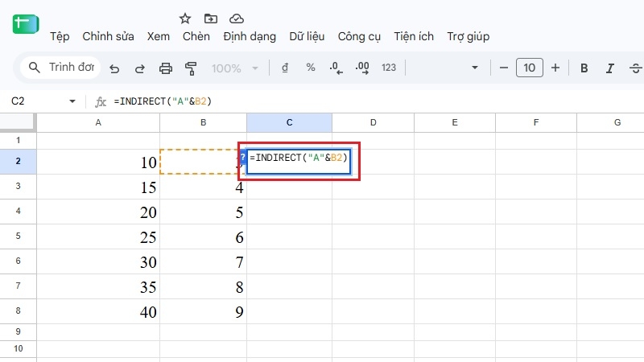Click cell containing 10
644x362 pixels.
pos(98,162)
